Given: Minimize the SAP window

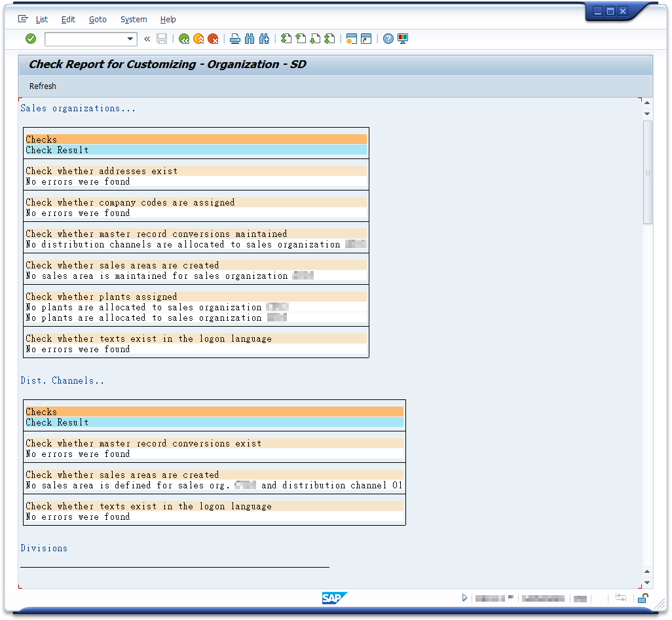Looking at the screenshot, I should coord(598,11).
